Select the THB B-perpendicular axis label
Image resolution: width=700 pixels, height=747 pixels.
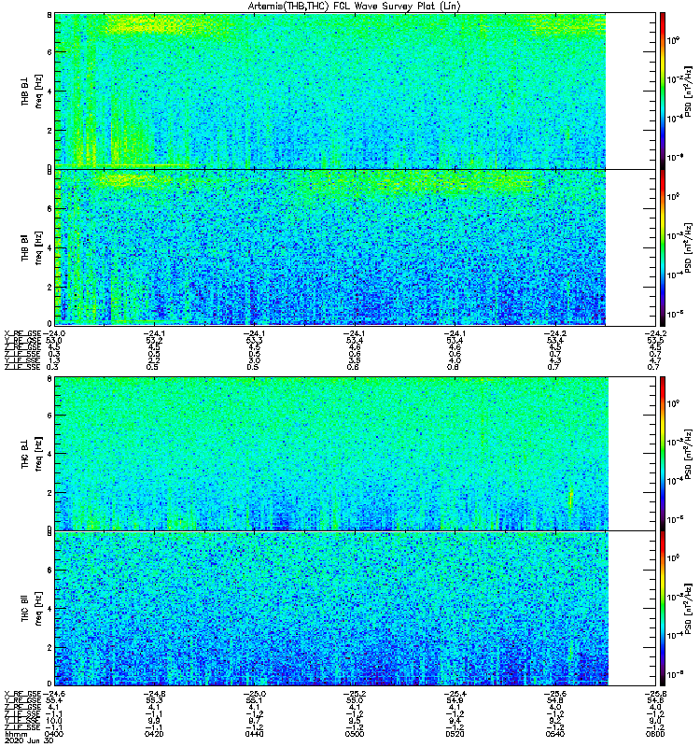[x=25, y=91]
